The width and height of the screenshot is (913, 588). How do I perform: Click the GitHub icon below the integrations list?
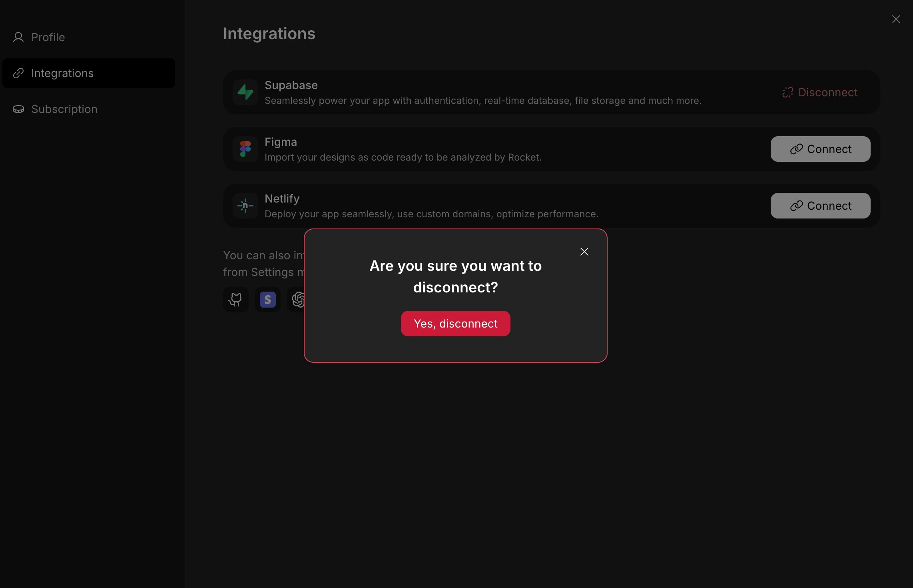pyautogui.click(x=235, y=300)
